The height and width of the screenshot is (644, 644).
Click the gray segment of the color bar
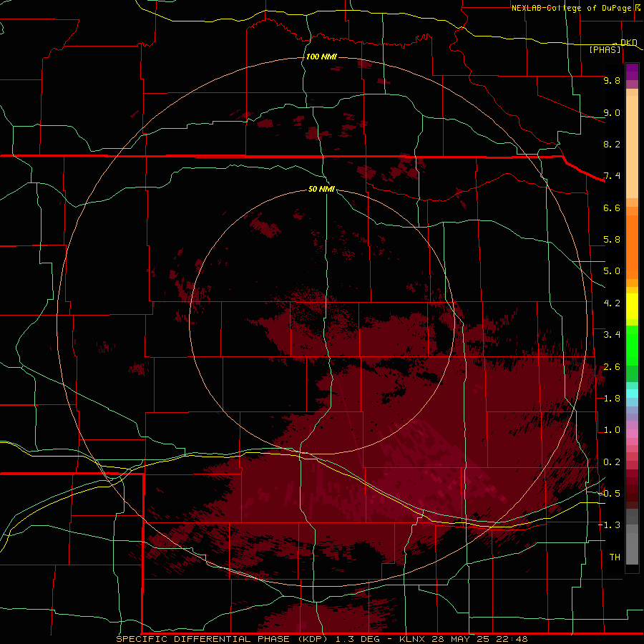[x=632, y=545]
